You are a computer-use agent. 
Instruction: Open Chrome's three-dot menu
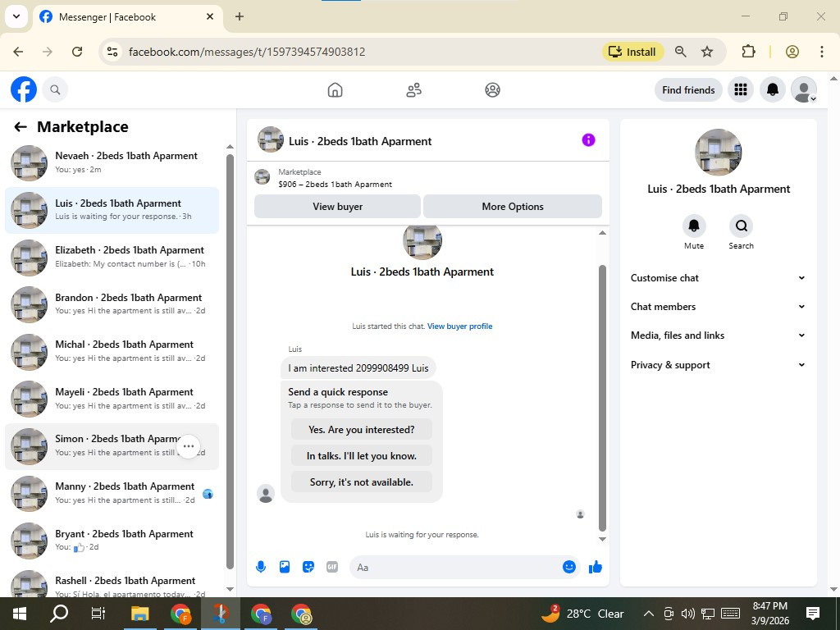point(822,52)
